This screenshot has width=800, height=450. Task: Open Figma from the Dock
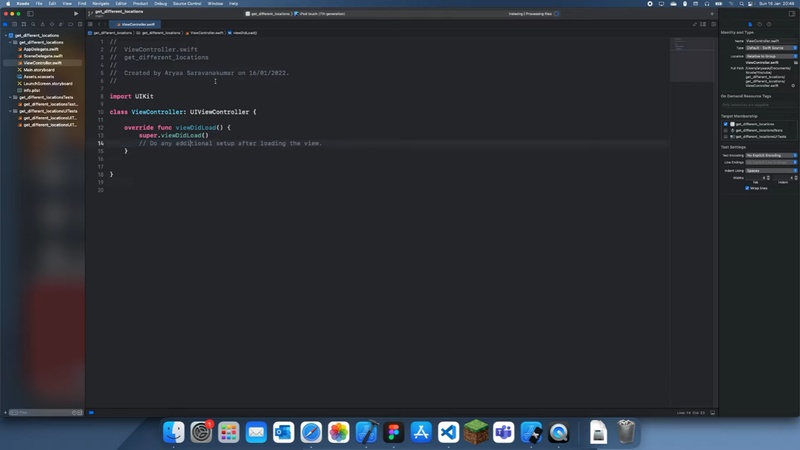(x=393, y=432)
